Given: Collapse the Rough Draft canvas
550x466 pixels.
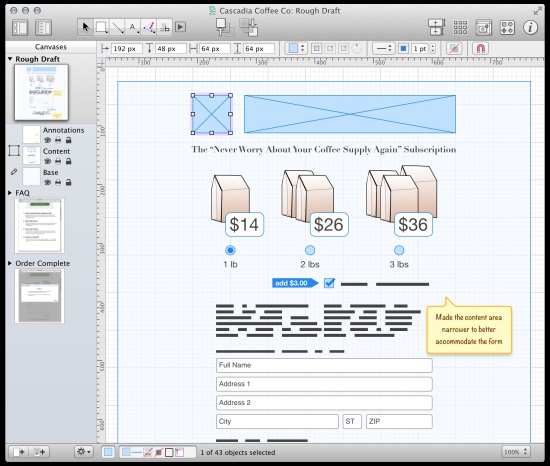Looking at the screenshot, I should (10, 59).
